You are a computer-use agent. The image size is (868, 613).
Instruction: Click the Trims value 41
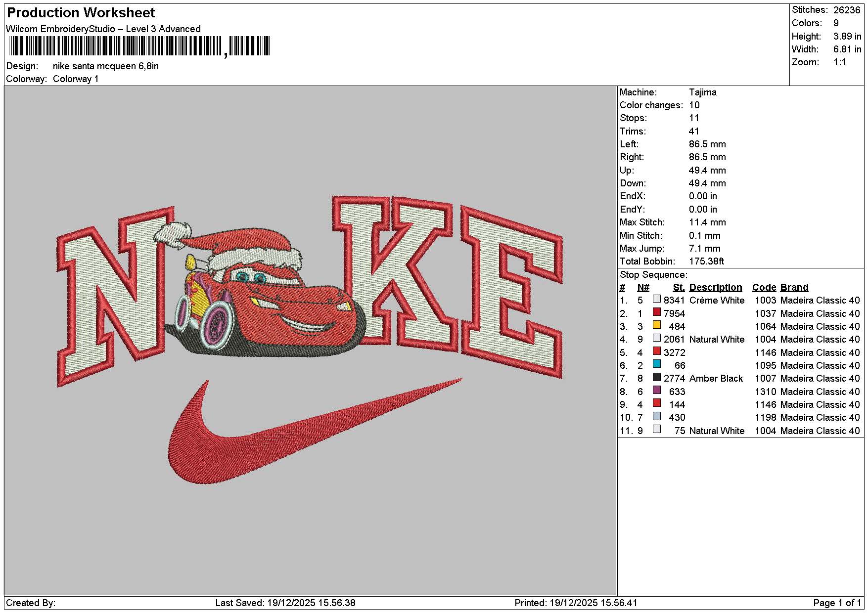point(694,131)
